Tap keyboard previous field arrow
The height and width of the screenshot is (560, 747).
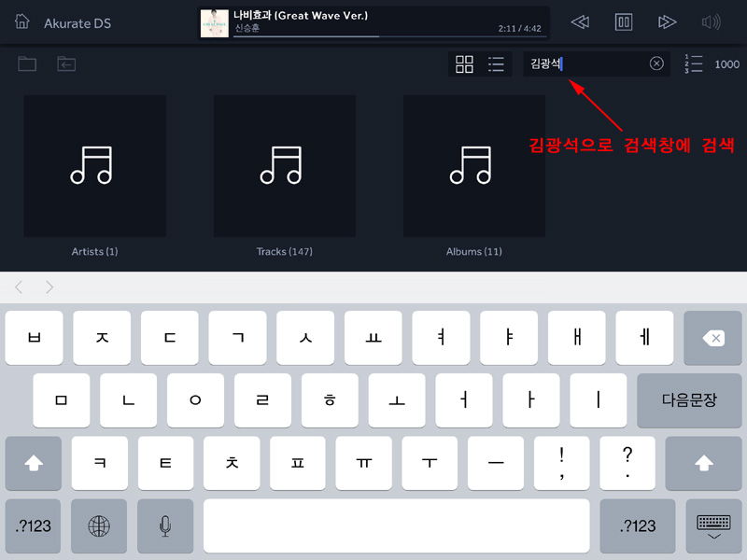[x=19, y=287]
